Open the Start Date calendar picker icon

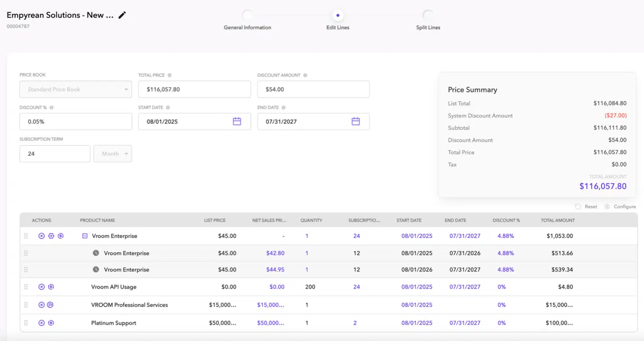[237, 121]
